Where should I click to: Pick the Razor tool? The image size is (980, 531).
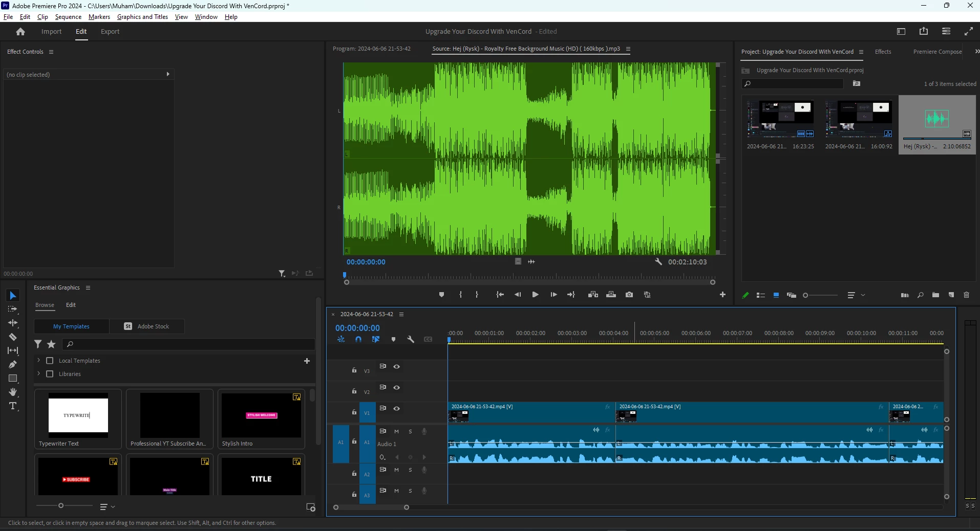13,337
